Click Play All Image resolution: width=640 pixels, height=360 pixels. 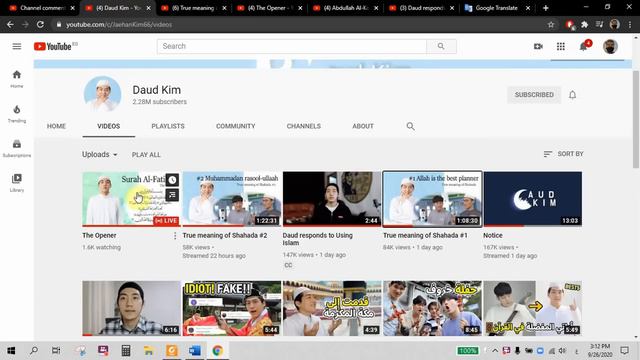(x=146, y=155)
